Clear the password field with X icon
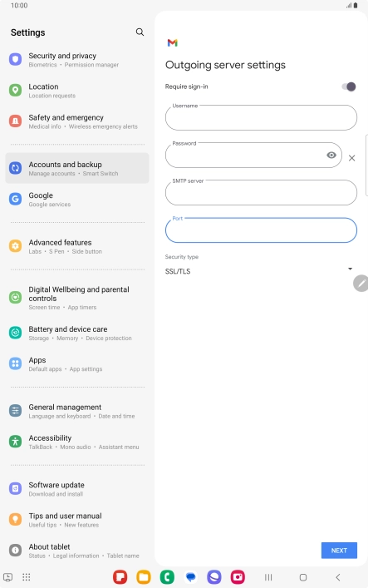This screenshot has height=588, width=368. [x=351, y=158]
